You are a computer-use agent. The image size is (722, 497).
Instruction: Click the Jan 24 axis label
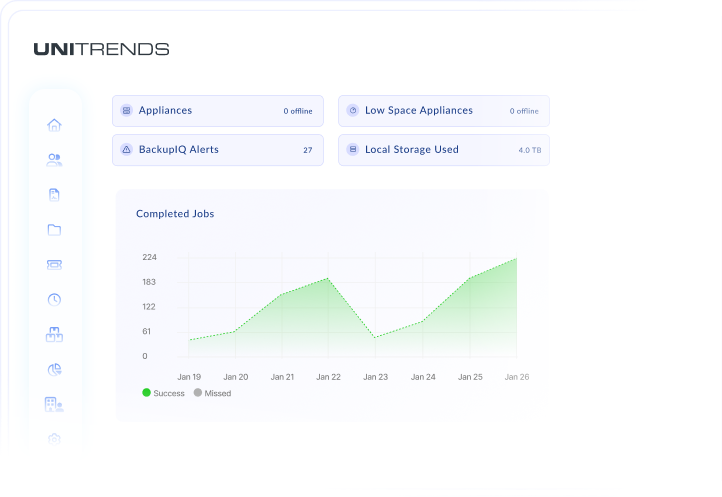(423, 377)
